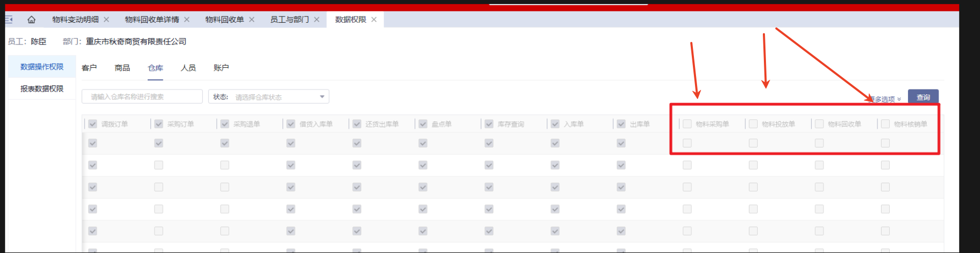Close the 物料回收单详情 tab
The height and width of the screenshot is (253, 980).
tap(187, 20)
